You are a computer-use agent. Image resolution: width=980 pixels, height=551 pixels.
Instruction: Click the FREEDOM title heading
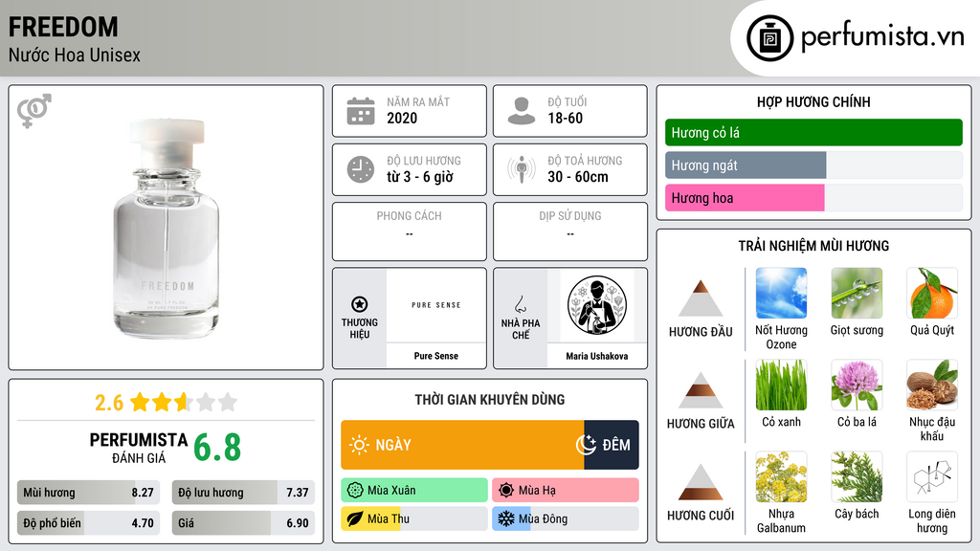[x=63, y=27]
